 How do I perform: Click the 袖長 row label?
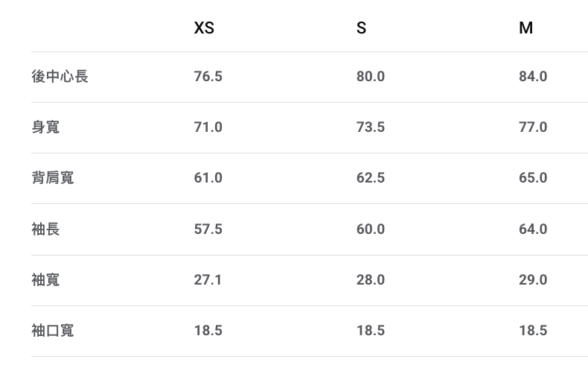[x=45, y=229]
